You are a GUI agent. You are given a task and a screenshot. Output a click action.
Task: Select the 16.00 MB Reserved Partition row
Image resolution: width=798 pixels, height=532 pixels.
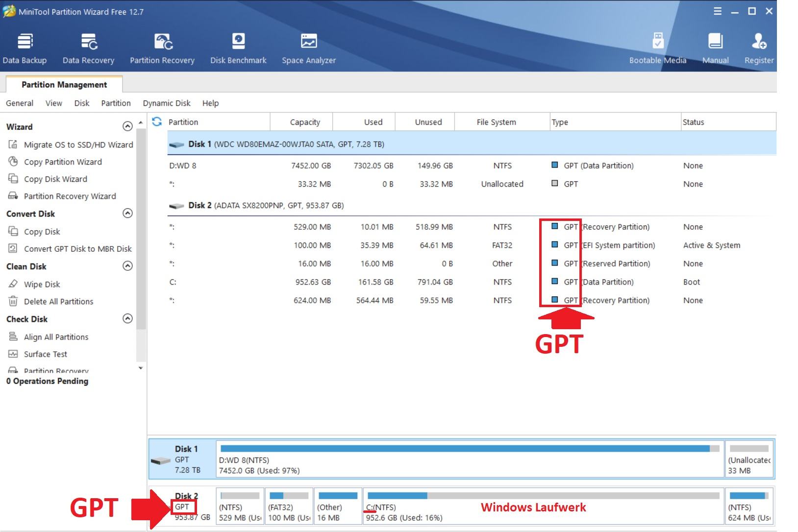472,264
